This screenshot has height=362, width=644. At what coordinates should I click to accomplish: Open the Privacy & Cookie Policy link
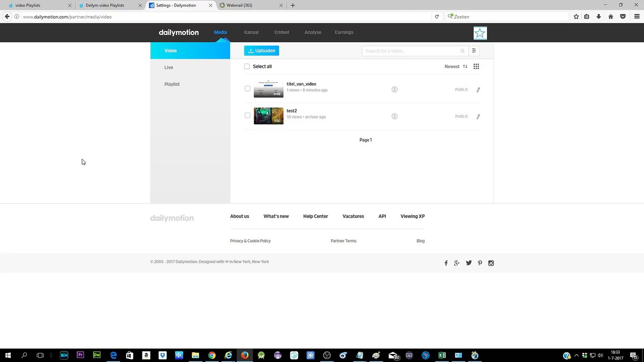point(250,241)
